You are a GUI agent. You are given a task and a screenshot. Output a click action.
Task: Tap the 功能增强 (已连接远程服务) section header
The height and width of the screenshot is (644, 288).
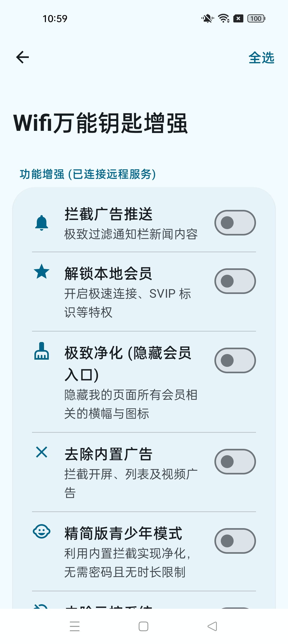click(88, 174)
